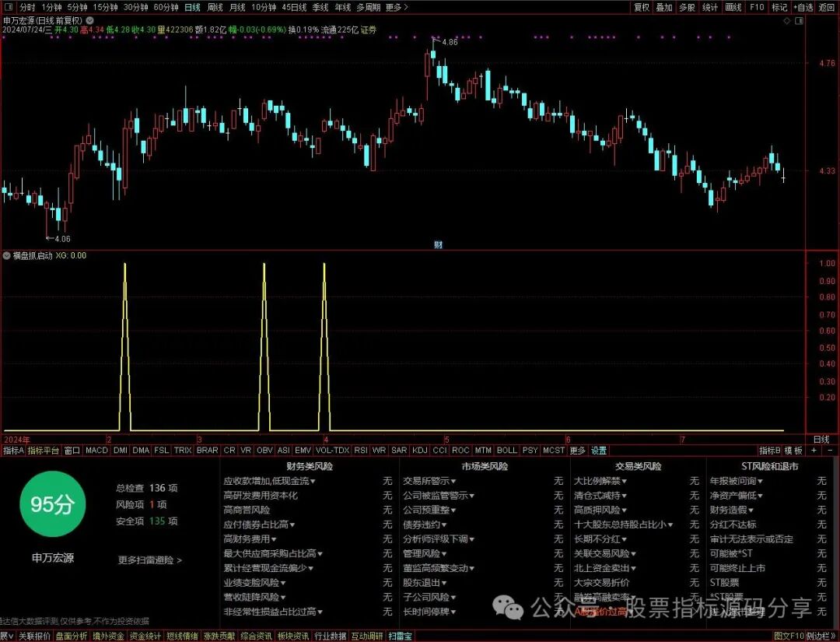The image size is (840, 642).
Task: Expand the 高财务费用 risk item
Action: pyautogui.click(x=250, y=539)
